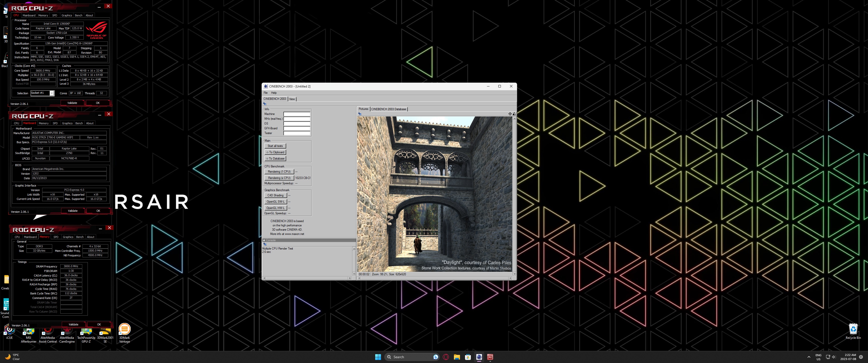Click the move arrows icon above the render
Screen dimensions: 868x363
(x=510, y=114)
